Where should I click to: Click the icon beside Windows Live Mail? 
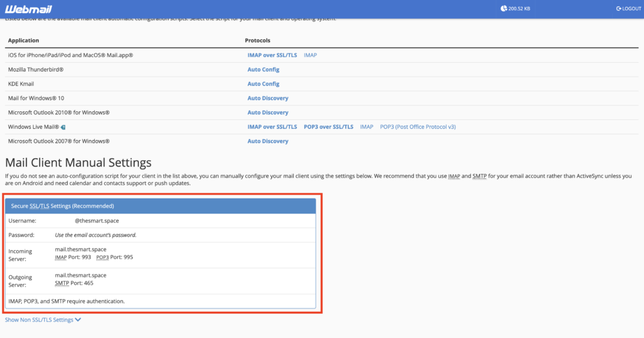[x=63, y=127]
